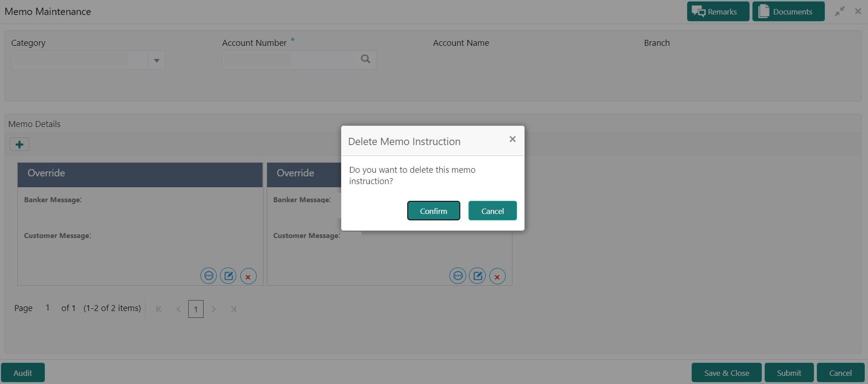The height and width of the screenshot is (384, 868).
Task: Submit the memo maintenance form
Action: pyautogui.click(x=789, y=373)
